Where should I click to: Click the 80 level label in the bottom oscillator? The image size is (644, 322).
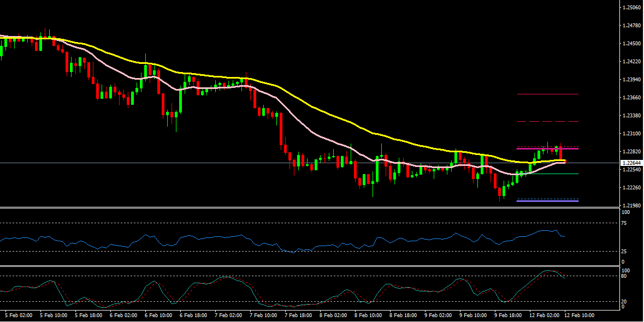[624, 276]
